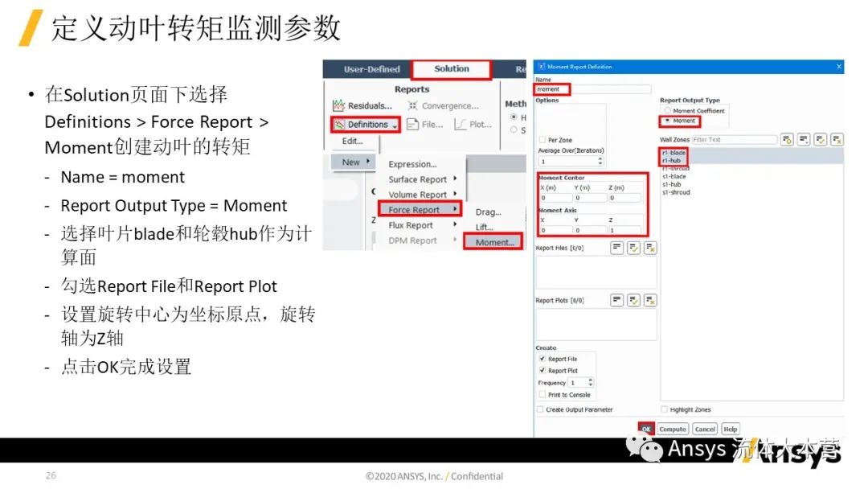Adjust the Frequency stepper arrows
Viewport: 868px width, 489px height.
pos(590,383)
